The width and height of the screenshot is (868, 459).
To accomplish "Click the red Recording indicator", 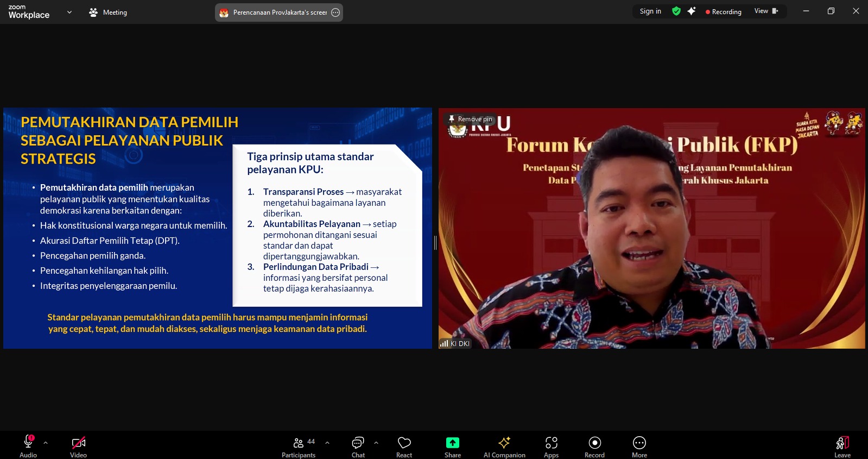I will click(x=723, y=12).
